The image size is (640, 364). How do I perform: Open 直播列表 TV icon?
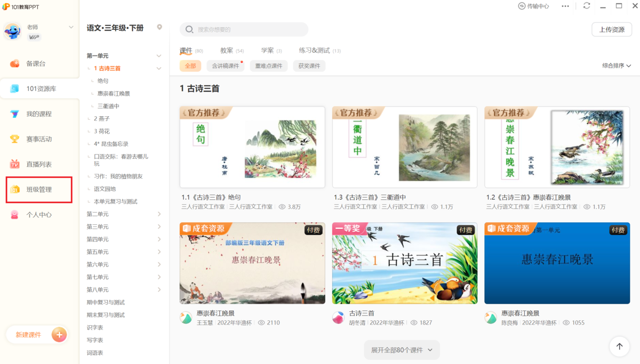15,164
